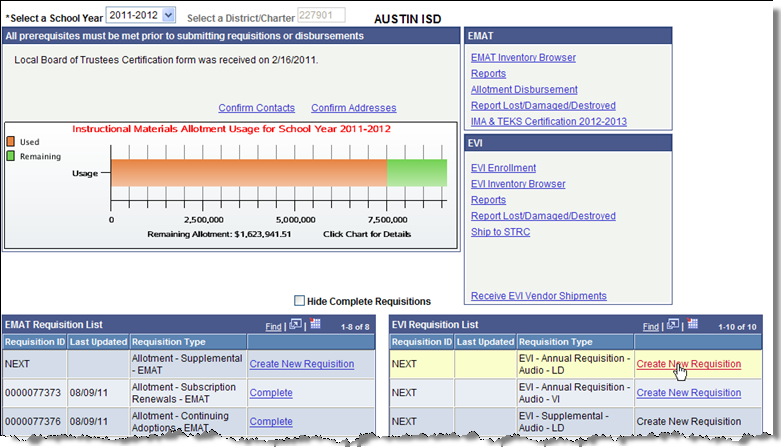Image resolution: width=781 pixels, height=447 pixels.
Task: Open IMA & TEKS Certification 2012-2013 link
Action: pos(549,121)
